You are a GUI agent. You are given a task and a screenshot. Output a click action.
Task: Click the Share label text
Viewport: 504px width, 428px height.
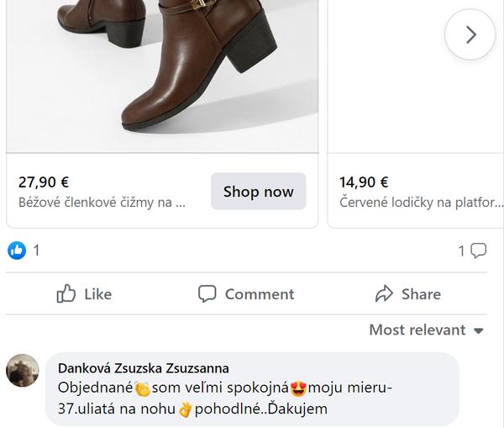421,293
